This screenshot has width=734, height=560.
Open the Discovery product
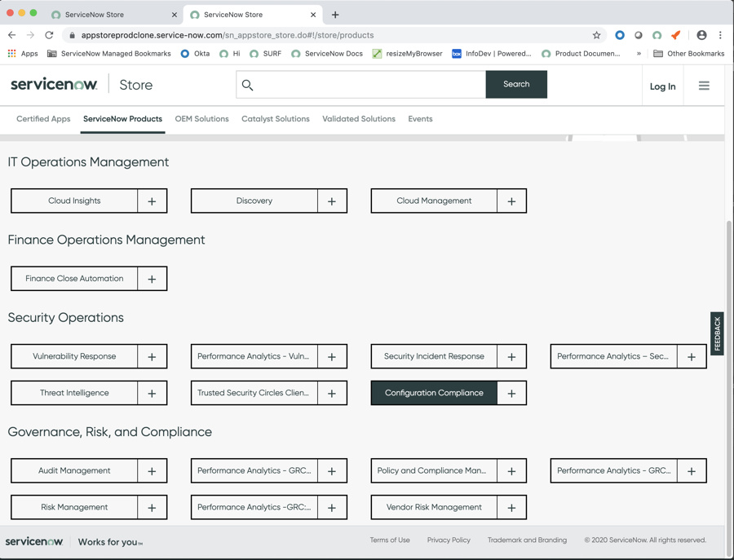point(254,201)
